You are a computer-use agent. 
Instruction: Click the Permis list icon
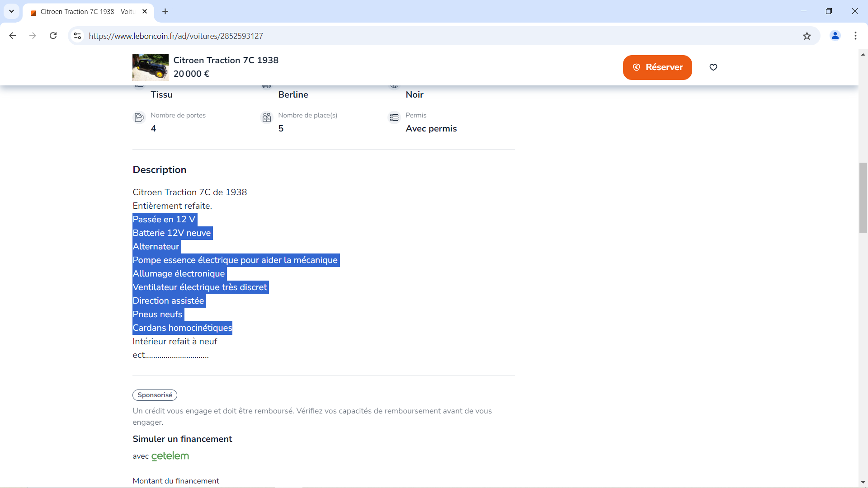click(394, 117)
